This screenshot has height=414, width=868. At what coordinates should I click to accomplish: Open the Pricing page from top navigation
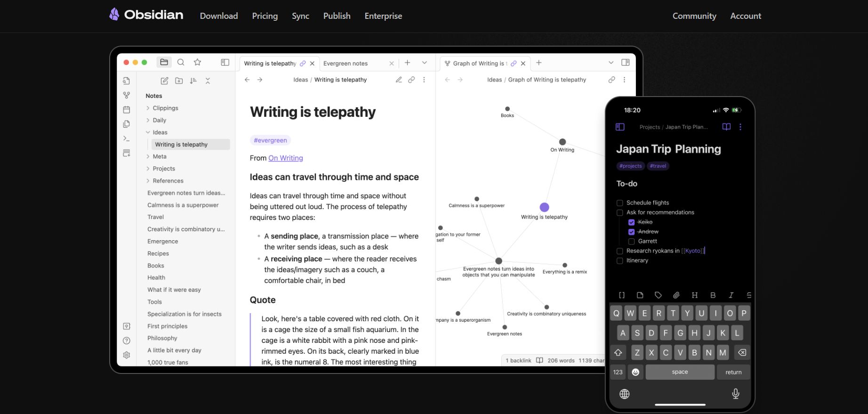click(265, 16)
